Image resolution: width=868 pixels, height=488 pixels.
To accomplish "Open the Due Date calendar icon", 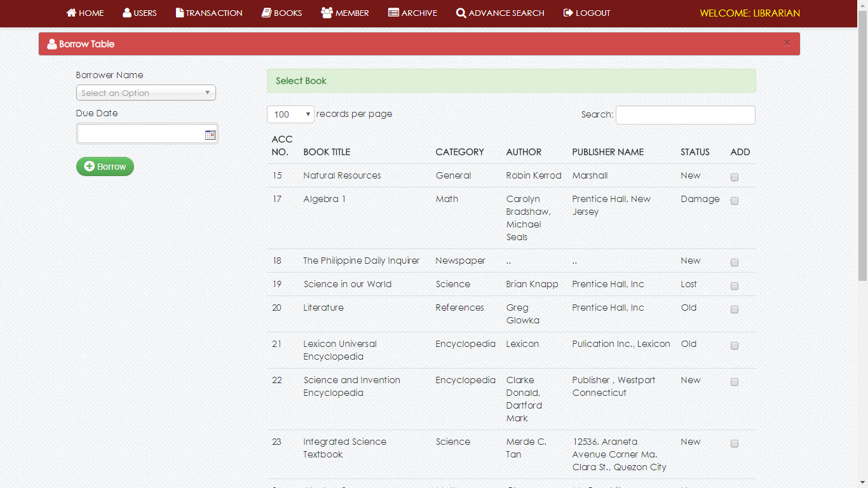I will tap(210, 135).
